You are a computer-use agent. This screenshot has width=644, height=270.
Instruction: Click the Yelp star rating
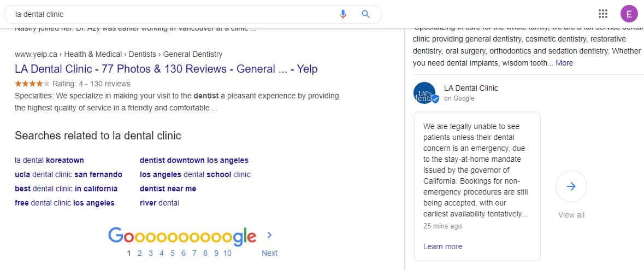[32, 84]
